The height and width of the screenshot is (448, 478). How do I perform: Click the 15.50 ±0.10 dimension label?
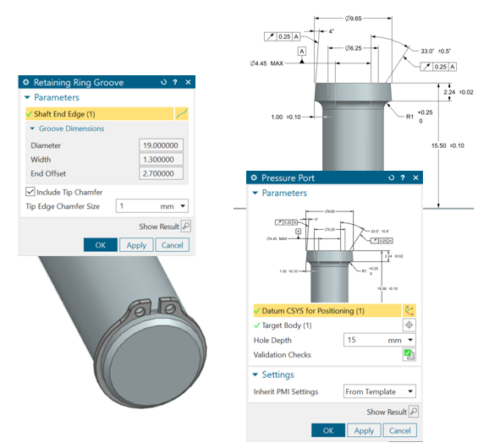pos(448,145)
